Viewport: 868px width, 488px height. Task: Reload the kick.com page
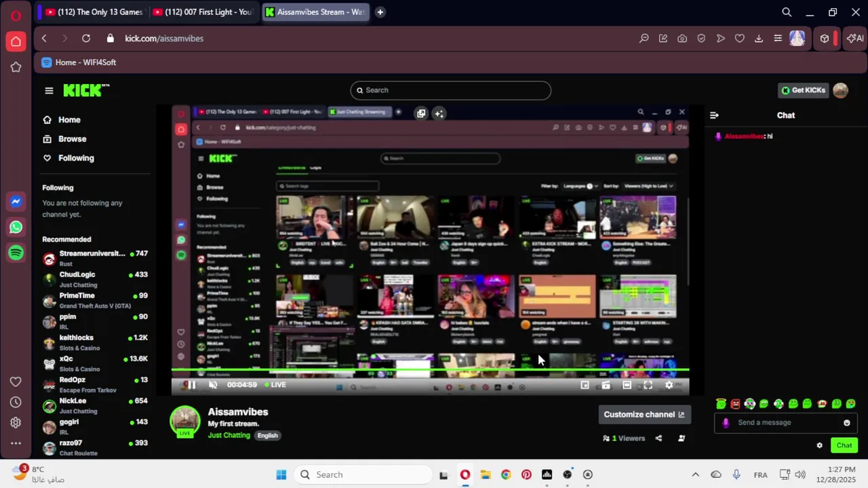click(86, 39)
